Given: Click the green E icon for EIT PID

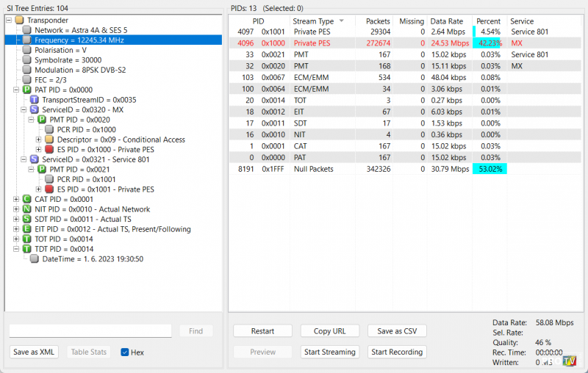Looking at the screenshot, I should click(x=26, y=229).
